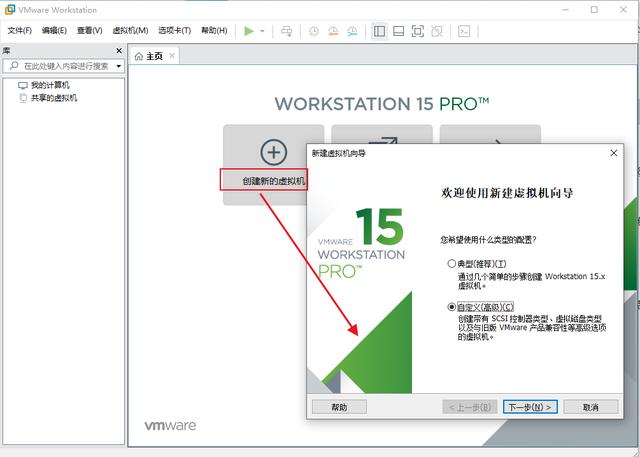Click the Send Ctrl+Alt+Del toolbar icon
The image size is (640, 457).
tap(287, 31)
